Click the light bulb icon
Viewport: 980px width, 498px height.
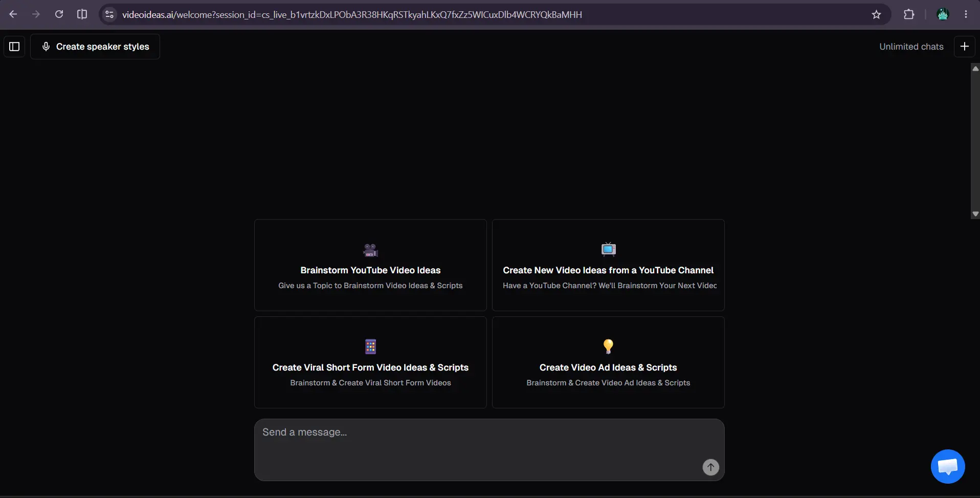(608, 347)
